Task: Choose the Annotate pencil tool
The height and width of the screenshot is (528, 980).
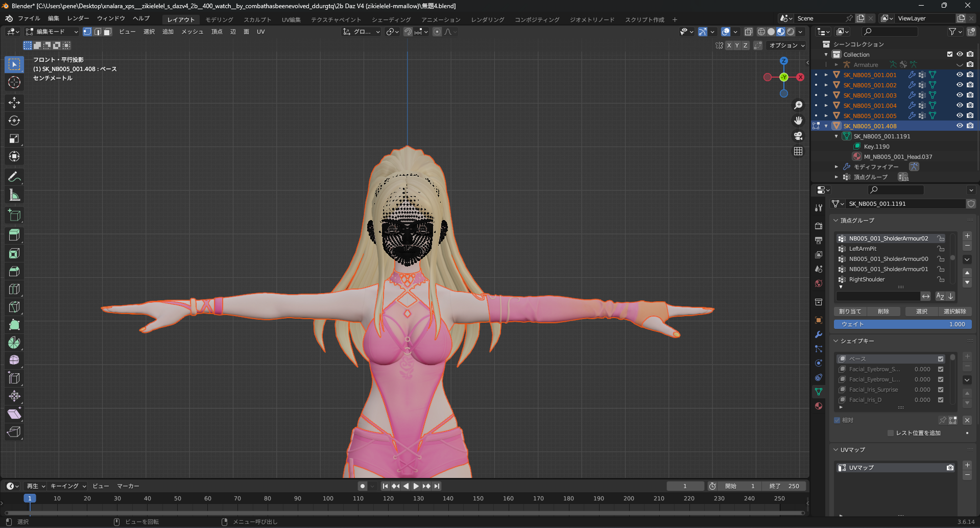Action: pyautogui.click(x=14, y=177)
